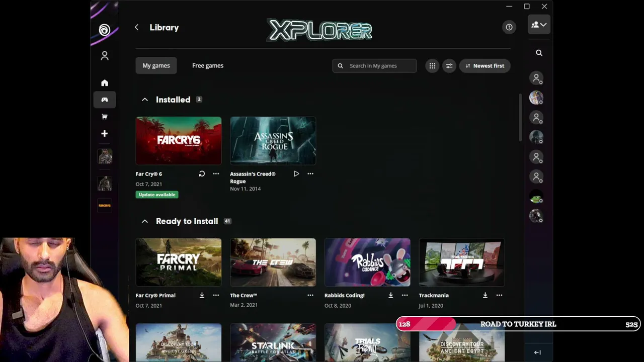The width and height of the screenshot is (644, 362).
Task: Open the Far Cry Primal cover thumbnail
Action: click(179, 262)
